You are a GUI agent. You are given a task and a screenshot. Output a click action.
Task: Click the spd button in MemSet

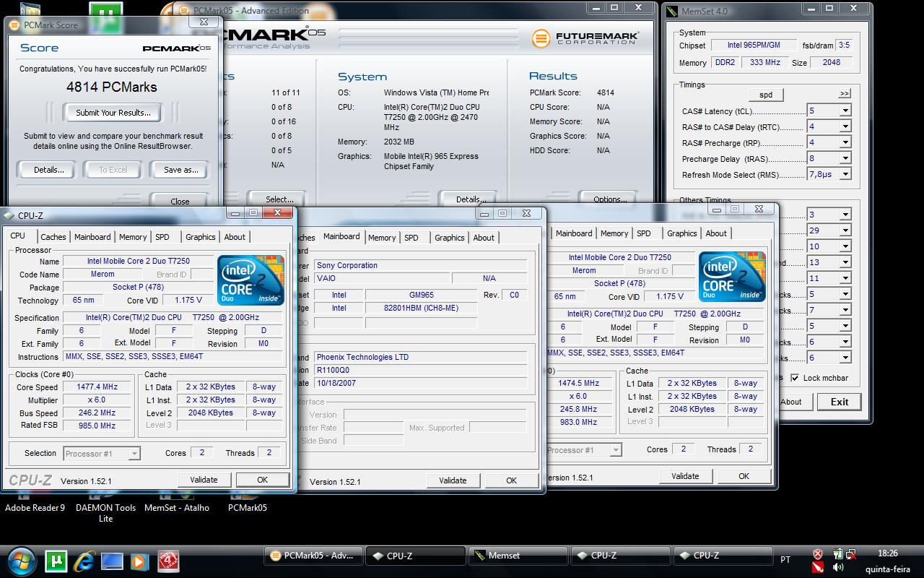coord(766,95)
